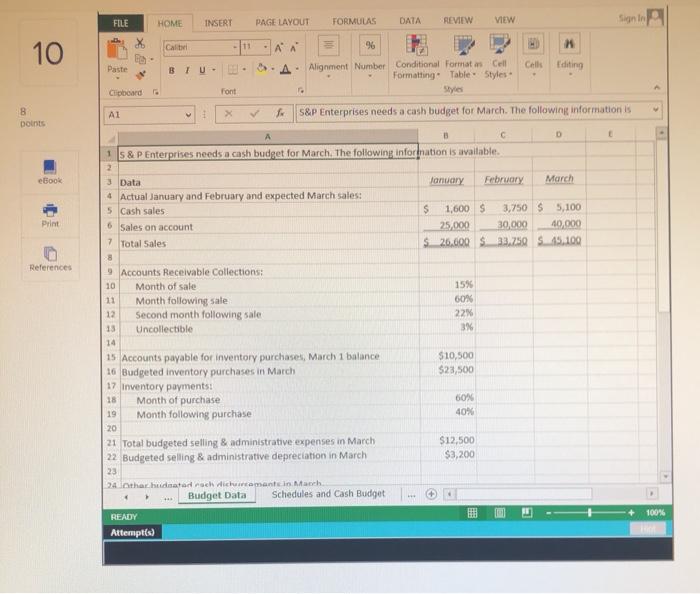Open the Borders dropdown
This screenshot has height=594, width=700.
pyautogui.click(x=244, y=69)
